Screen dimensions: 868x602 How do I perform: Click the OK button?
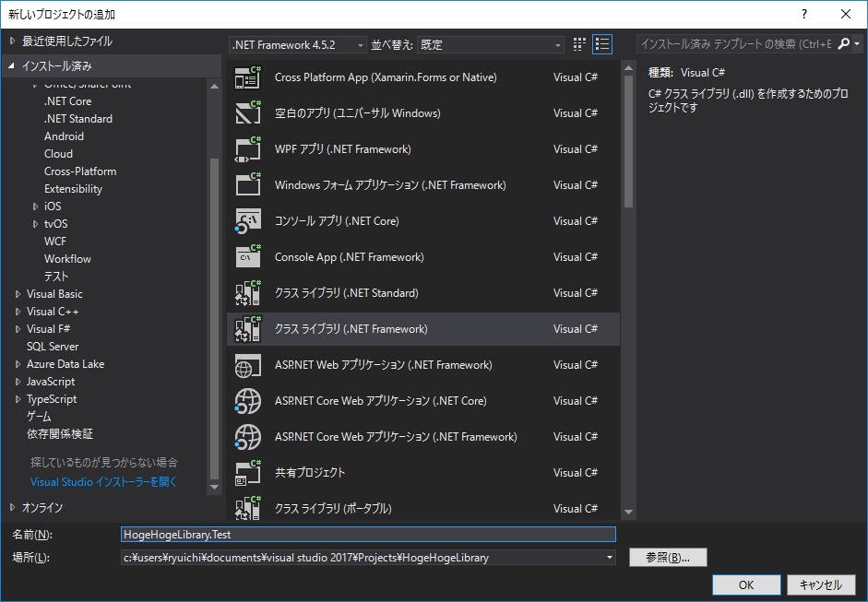(x=746, y=584)
